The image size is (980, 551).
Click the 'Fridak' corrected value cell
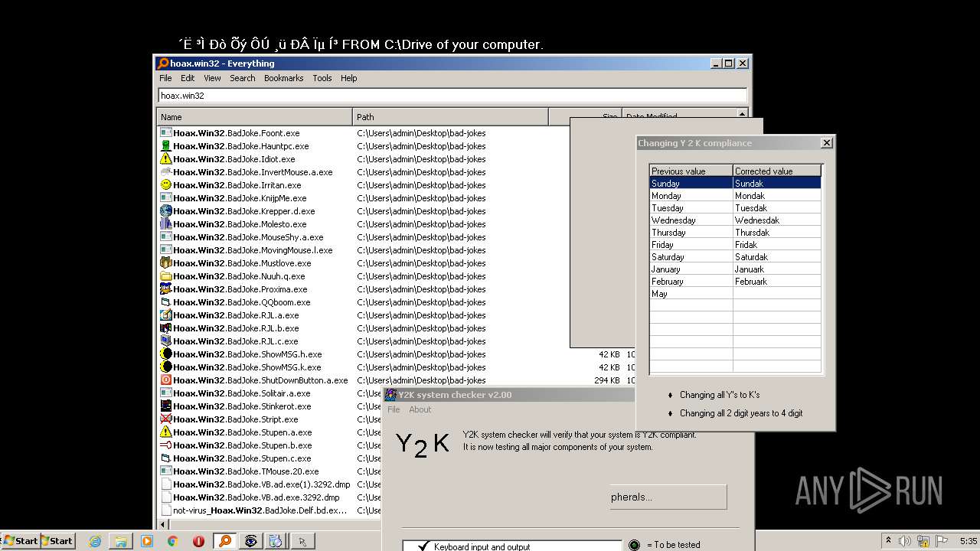click(x=777, y=244)
